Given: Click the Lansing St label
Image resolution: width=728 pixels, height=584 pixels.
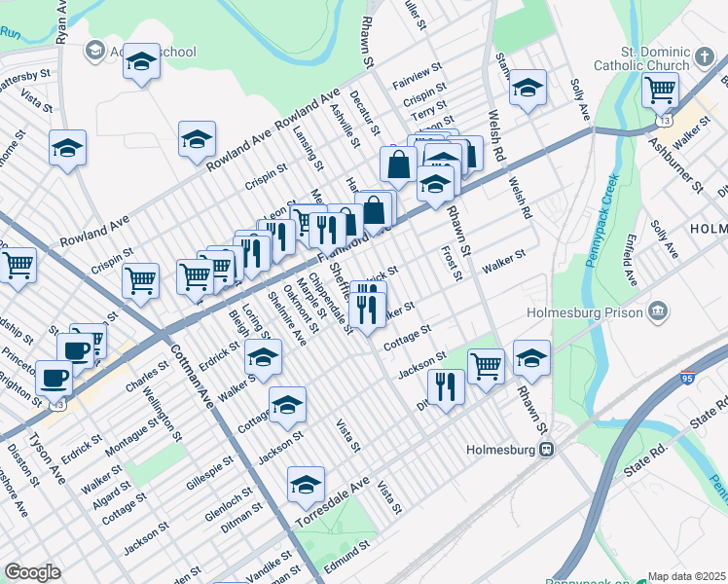Looking at the screenshot, I should point(308,148).
